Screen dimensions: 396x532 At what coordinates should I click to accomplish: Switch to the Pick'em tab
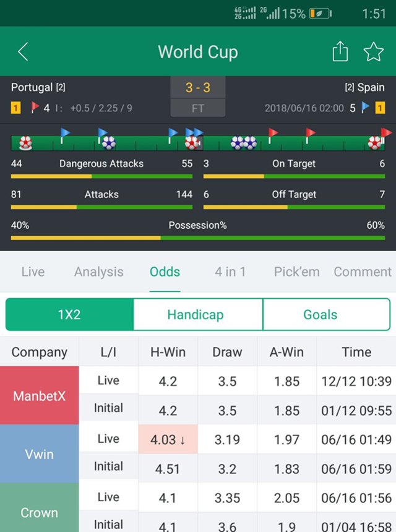coord(297,272)
